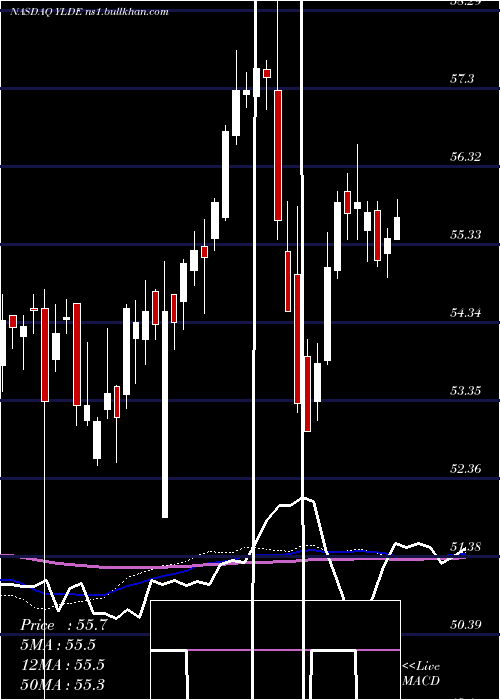Select the 51.38 price axis label
The image size is (500, 700).
coord(466,546)
